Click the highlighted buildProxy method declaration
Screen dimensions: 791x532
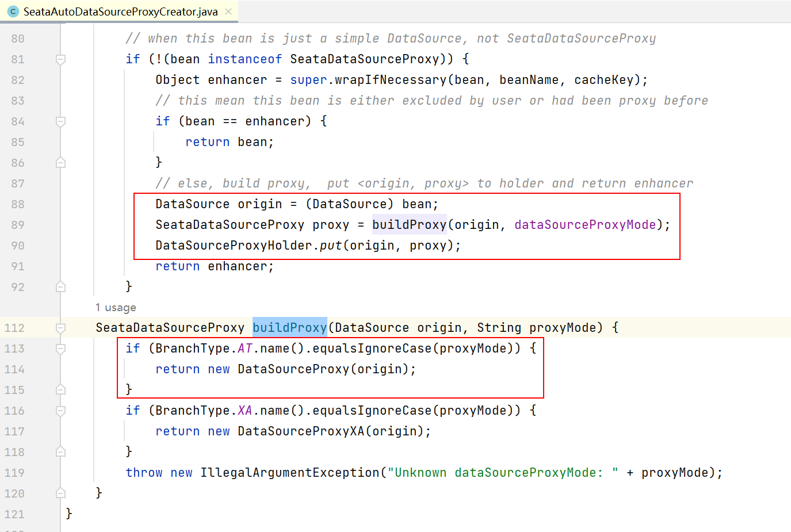click(290, 328)
